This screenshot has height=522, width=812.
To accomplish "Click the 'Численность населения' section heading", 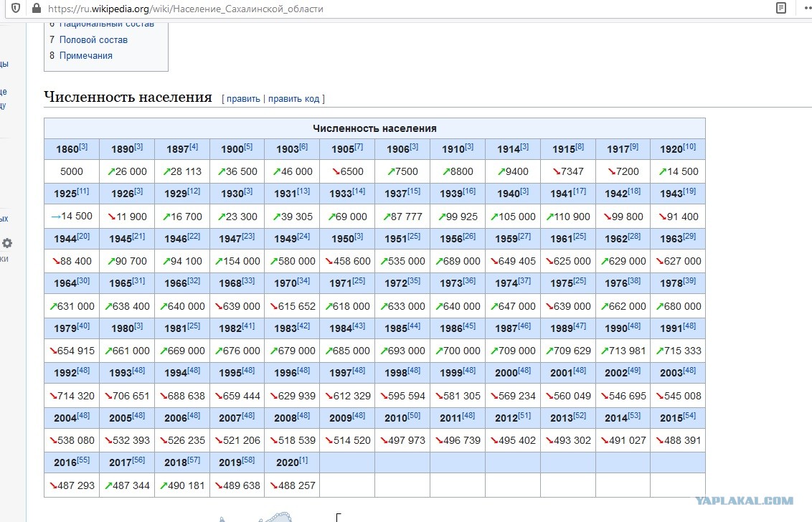I will click(x=128, y=97).
